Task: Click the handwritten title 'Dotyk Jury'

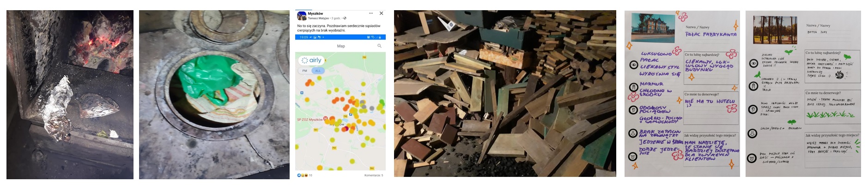Action: click(817, 32)
